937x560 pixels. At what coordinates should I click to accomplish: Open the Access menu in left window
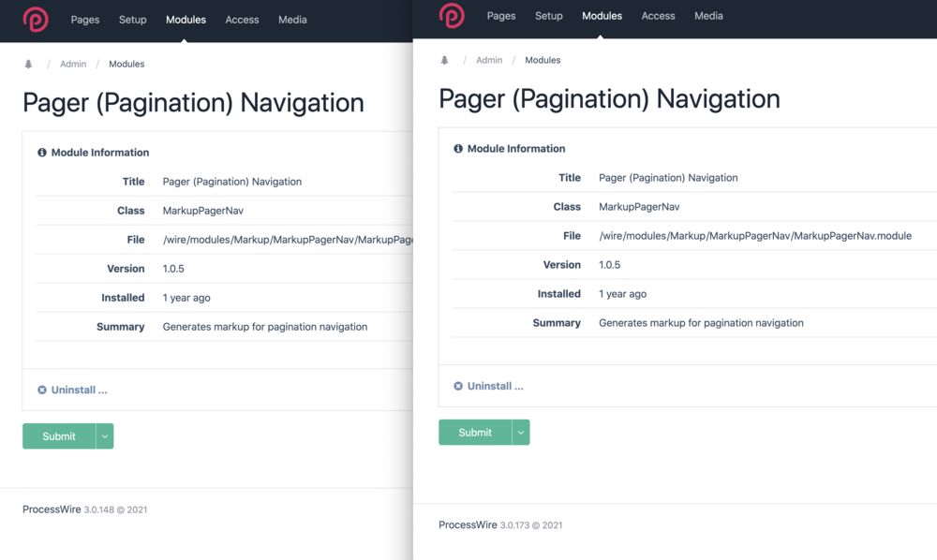[x=242, y=20]
